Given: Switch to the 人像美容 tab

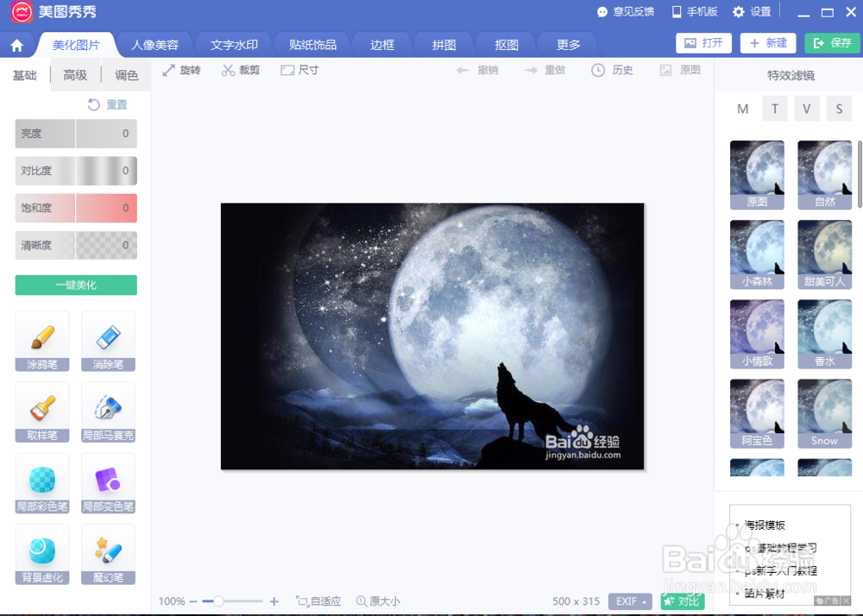Looking at the screenshot, I should coord(154,42).
